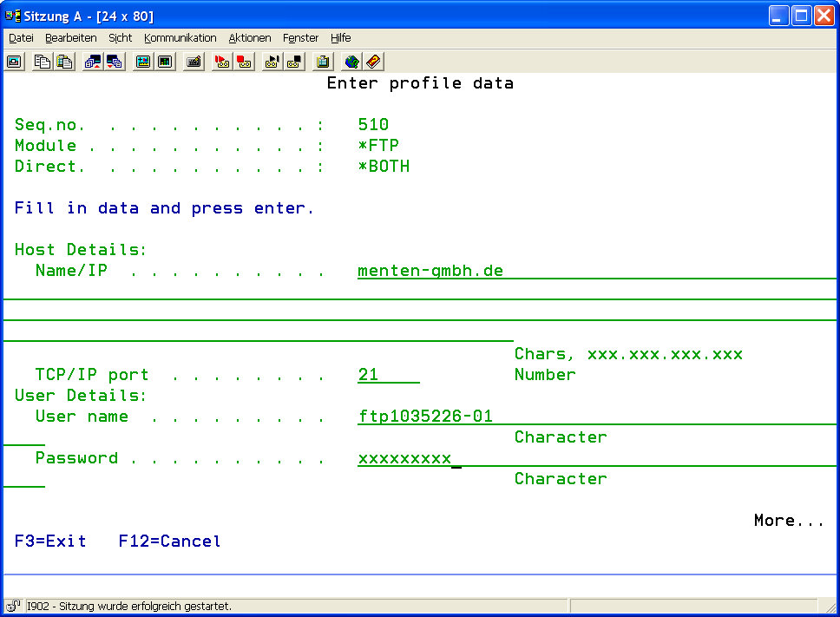Screen dimensions: 840x617
Task: Click the Copy toolbar icon
Action: tap(43, 62)
